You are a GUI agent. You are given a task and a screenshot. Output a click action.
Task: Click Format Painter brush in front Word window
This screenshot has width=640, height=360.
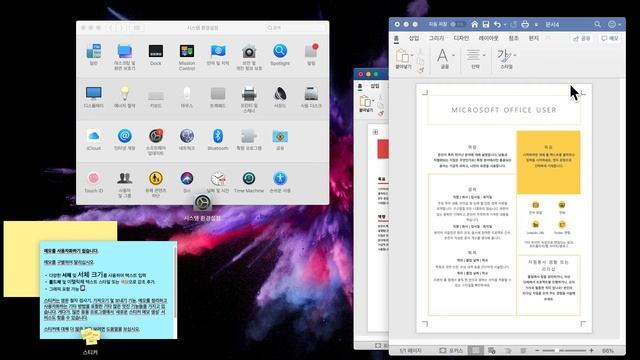tap(421, 70)
